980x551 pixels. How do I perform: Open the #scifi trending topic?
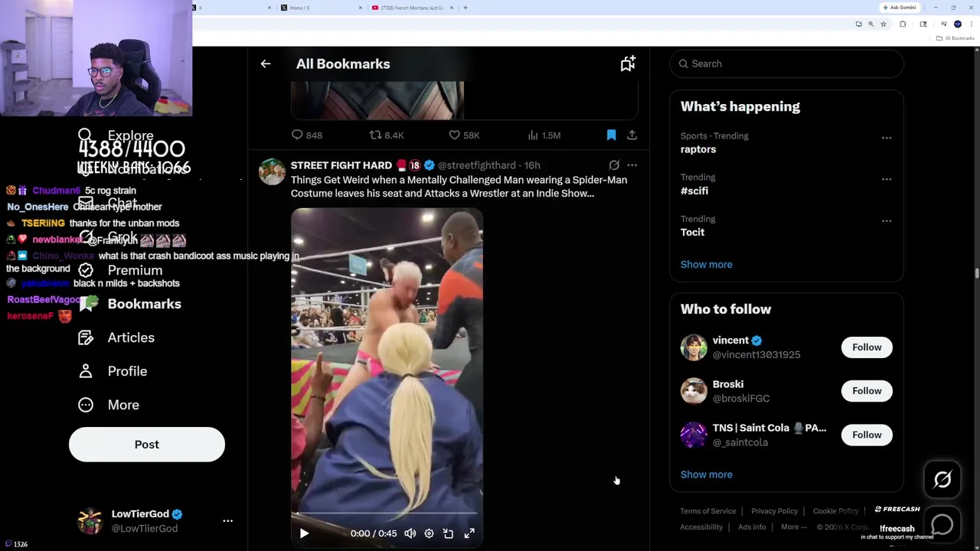[694, 191]
